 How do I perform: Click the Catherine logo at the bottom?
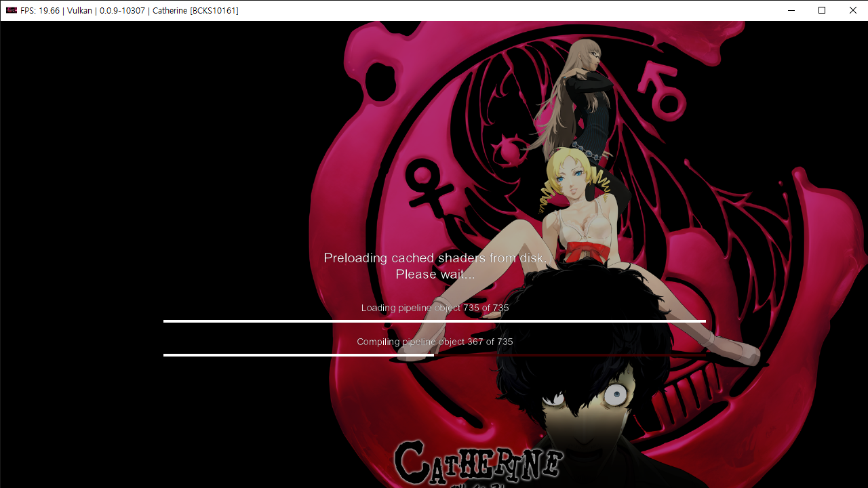(x=478, y=464)
